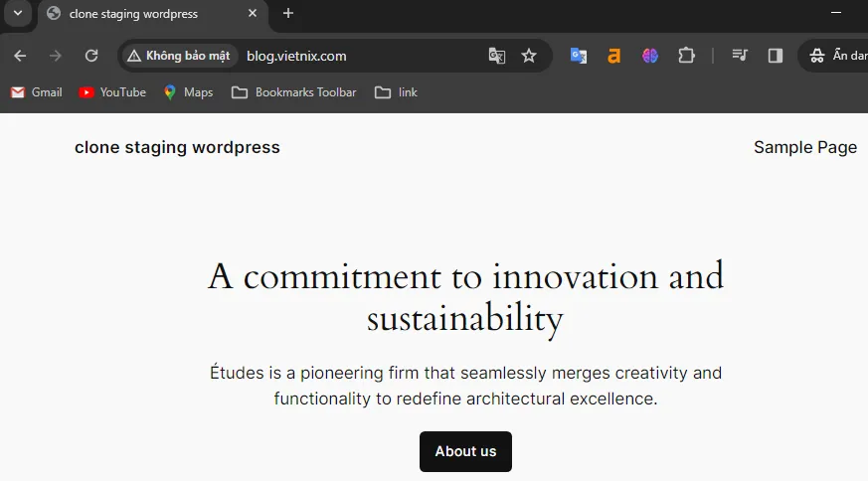Open the colorful brain extension icon
Screen dimensions: 868x481
tap(650, 56)
